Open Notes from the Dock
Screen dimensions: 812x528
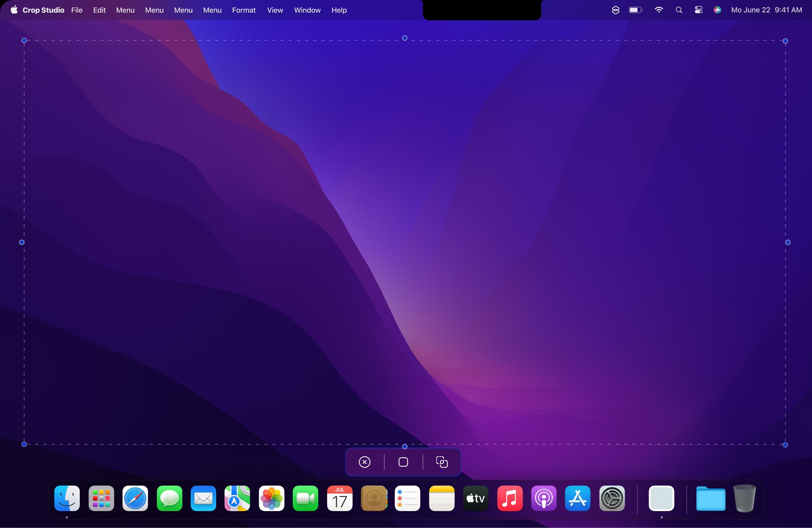point(441,498)
